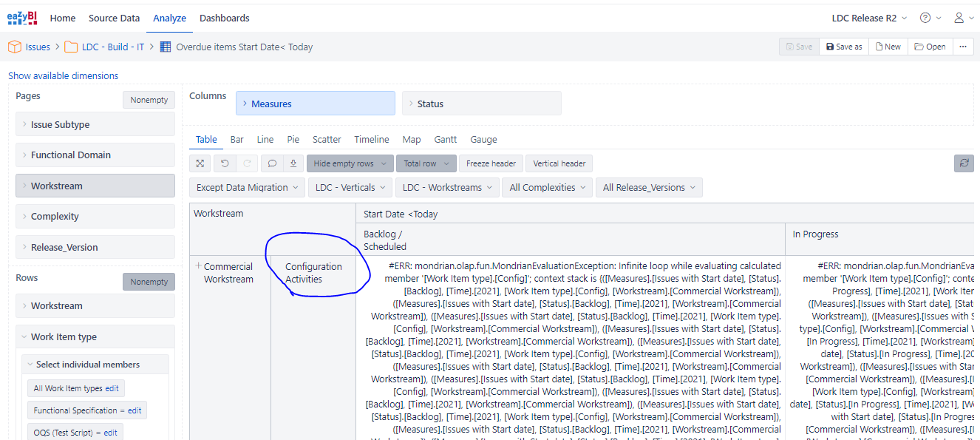
Task: Toggle fullscreen report view icon
Action: (x=200, y=163)
